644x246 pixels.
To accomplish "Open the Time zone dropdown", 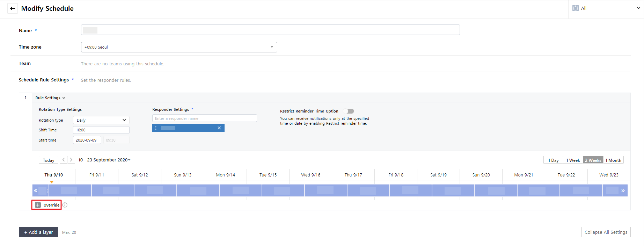I will coord(179,47).
